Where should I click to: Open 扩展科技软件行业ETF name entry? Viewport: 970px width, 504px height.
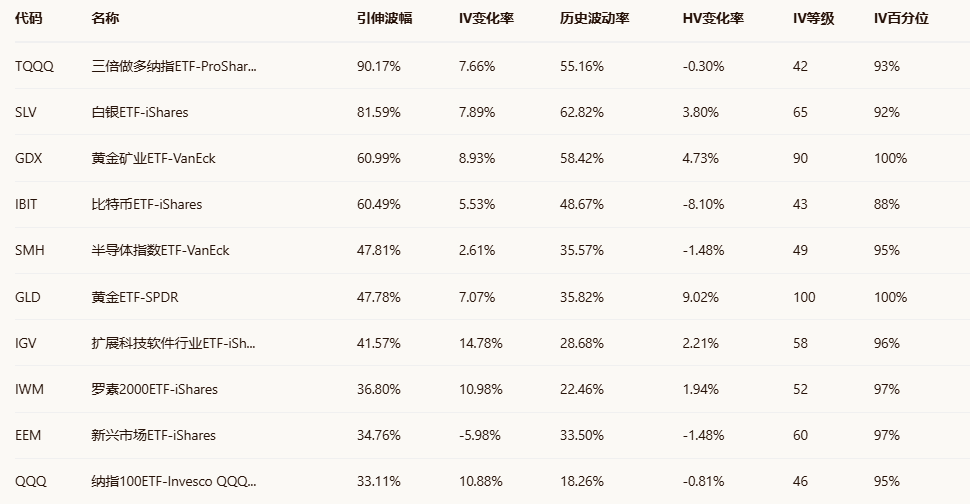pos(173,343)
